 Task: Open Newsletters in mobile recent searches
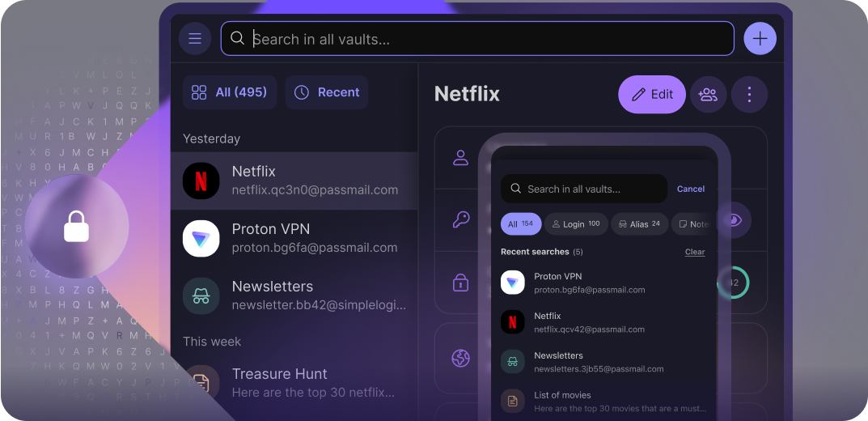(x=603, y=362)
